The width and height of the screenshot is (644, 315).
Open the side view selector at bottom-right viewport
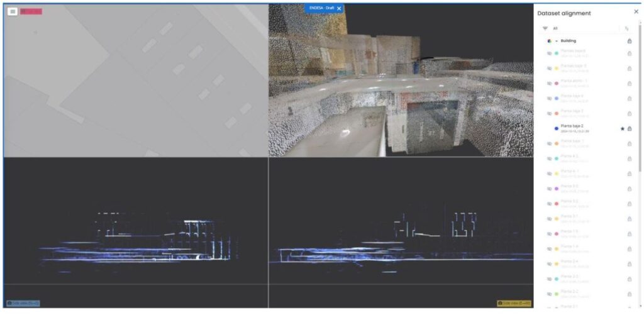tap(514, 303)
